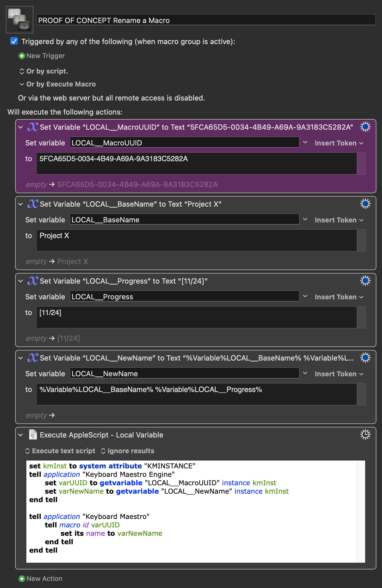Screen dimensions: 382x588
Task: Open variable list chevron next to LOCAL__BaseName
Action: (305, 220)
